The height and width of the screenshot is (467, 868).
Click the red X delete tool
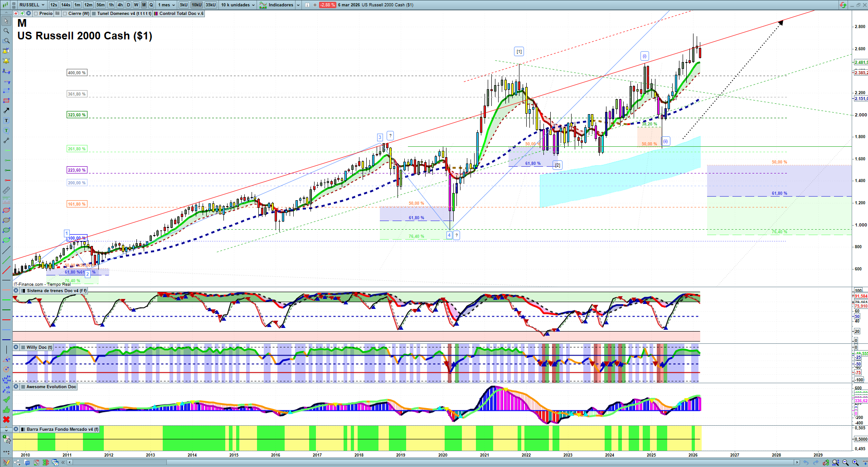coord(6,419)
